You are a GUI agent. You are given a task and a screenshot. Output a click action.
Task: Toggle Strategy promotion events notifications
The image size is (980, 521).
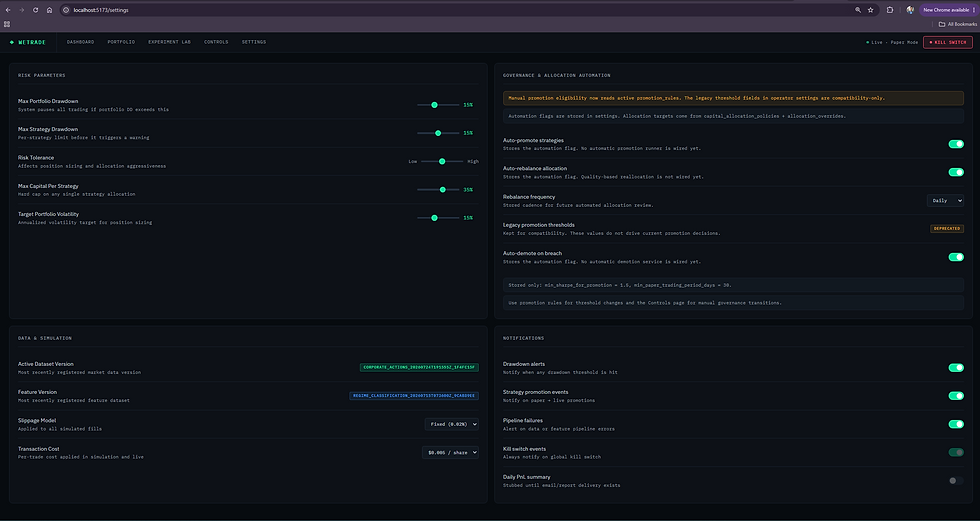(x=956, y=396)
